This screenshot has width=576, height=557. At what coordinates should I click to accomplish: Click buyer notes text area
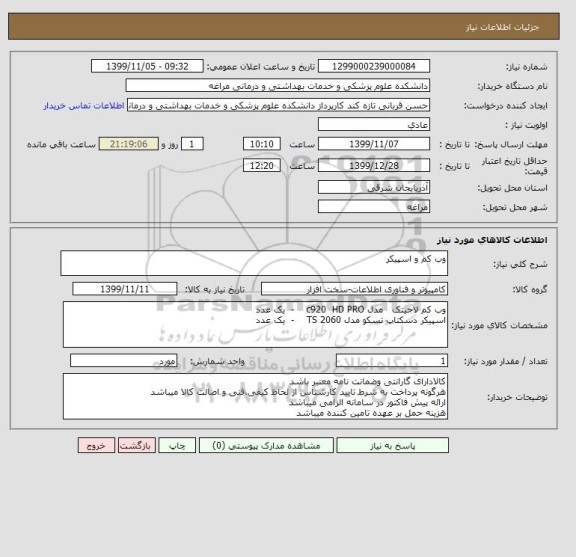pos(255,396)
